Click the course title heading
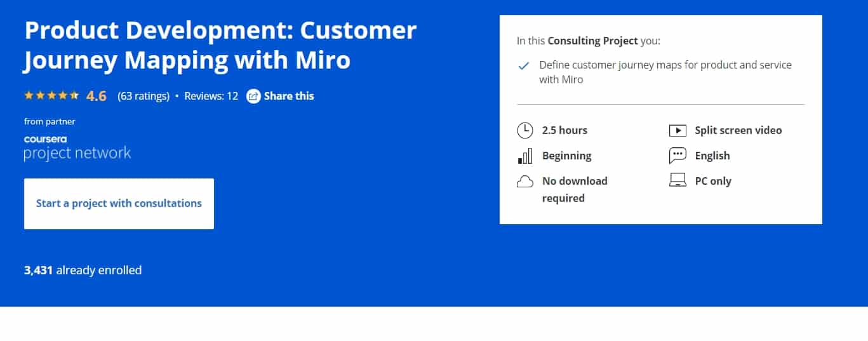 pyautogui.click(x=220, y=45)
